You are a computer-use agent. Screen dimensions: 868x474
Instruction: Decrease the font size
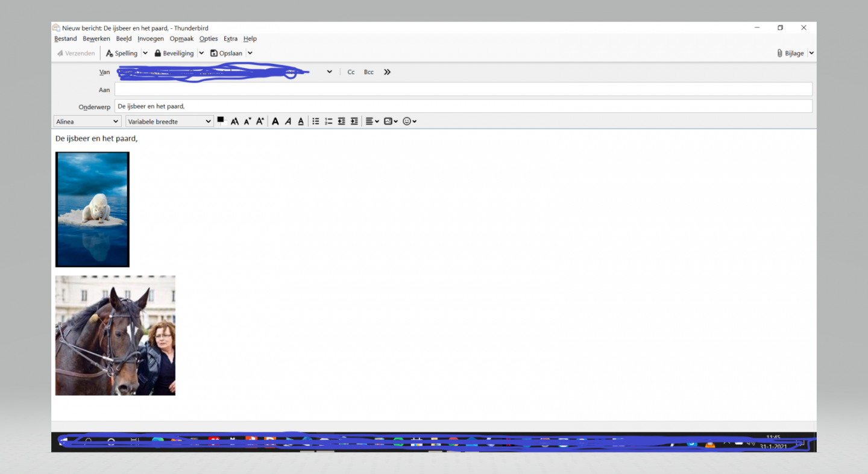pyautogui.click(x=247, y=121)
